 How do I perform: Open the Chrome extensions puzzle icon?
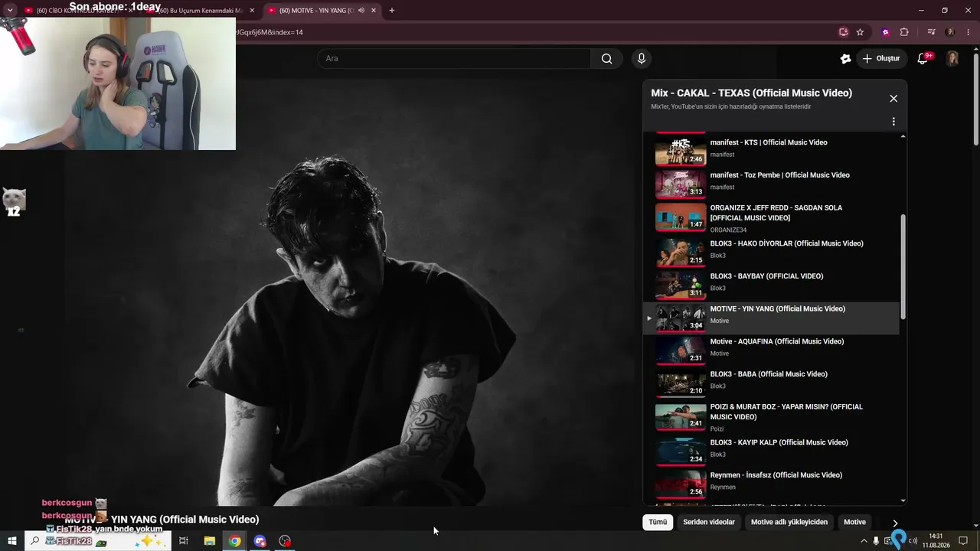904,32
